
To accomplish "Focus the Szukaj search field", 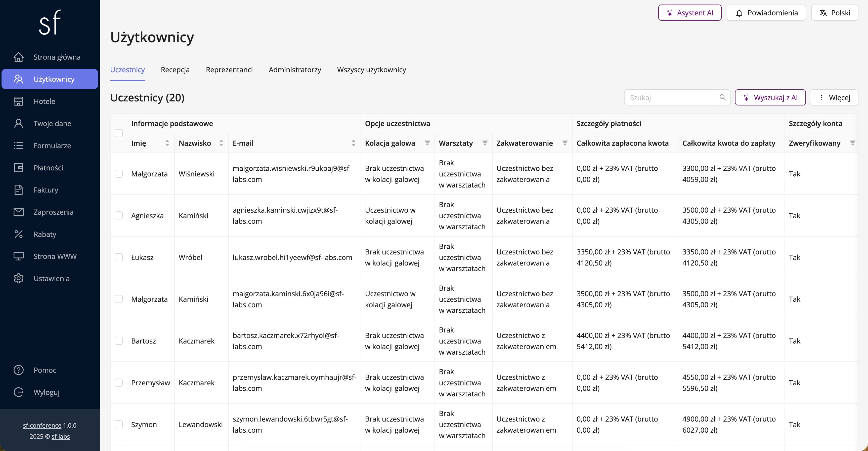I will [669, 97].
